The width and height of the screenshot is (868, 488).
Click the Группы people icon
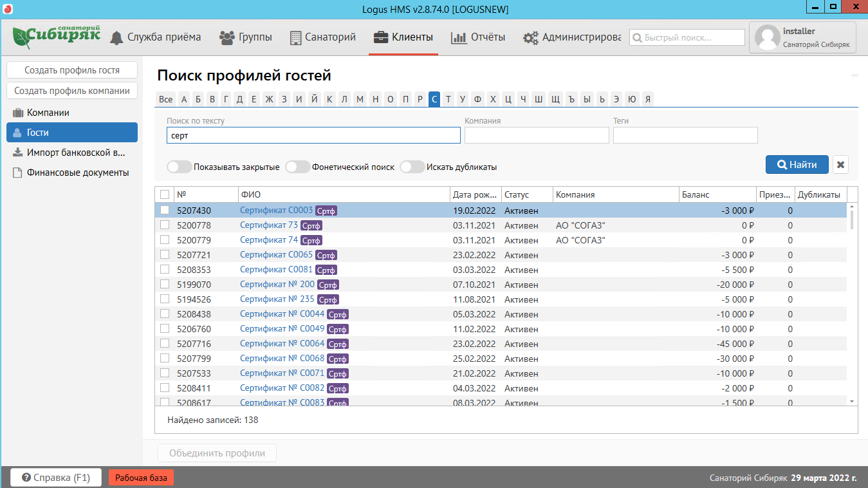[226, 37]
